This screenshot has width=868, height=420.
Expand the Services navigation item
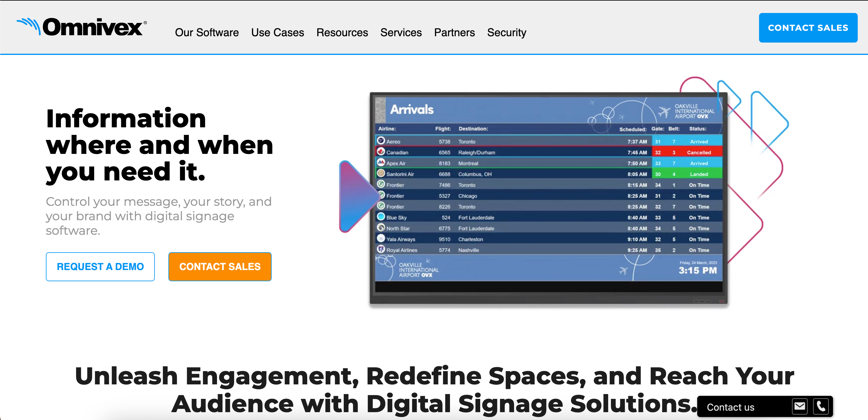click(x=401, y=32)
